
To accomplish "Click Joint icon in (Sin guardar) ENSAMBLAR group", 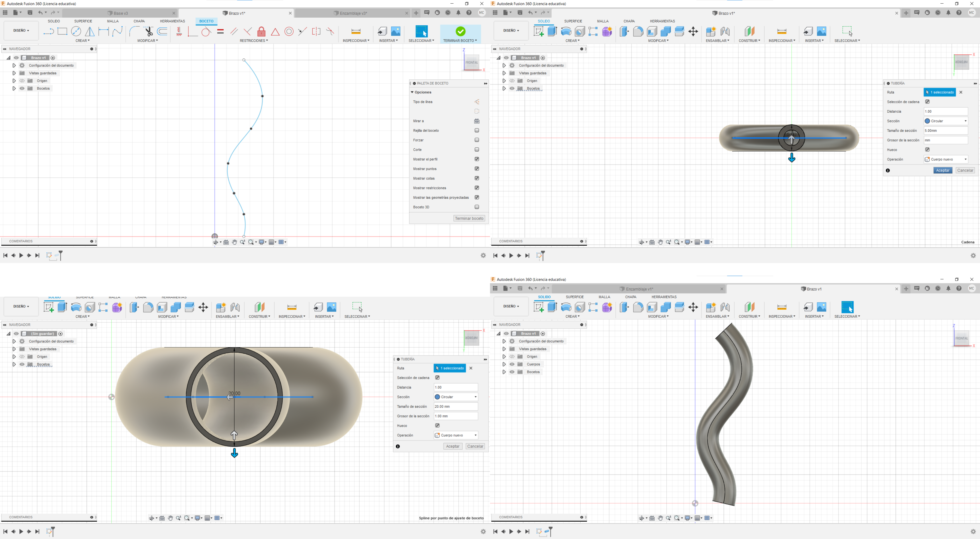I will 235,308.
